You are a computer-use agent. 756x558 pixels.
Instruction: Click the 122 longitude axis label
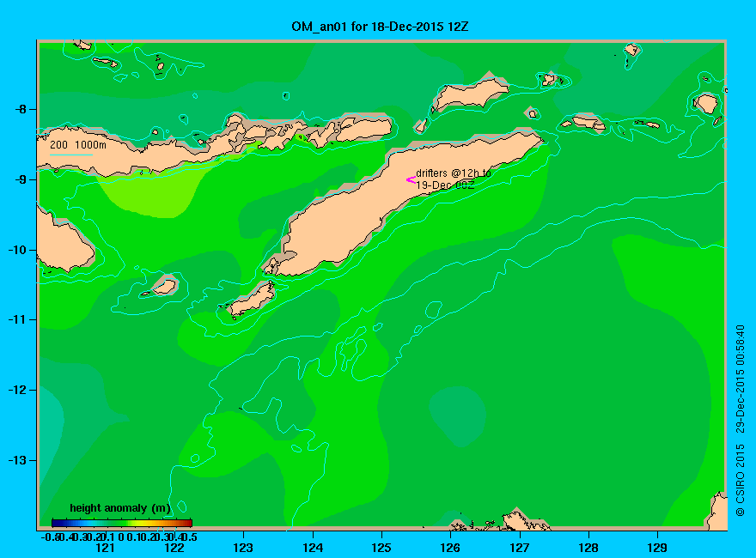tap(174, 548)
